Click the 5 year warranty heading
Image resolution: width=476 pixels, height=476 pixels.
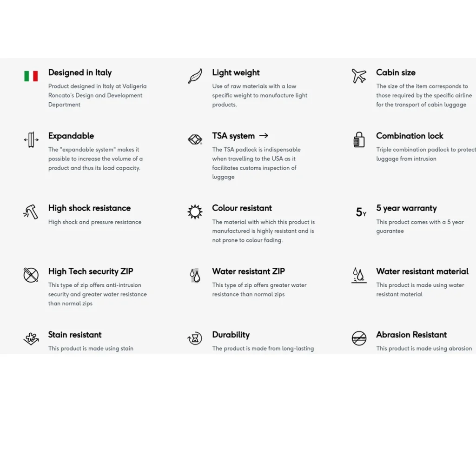point(406,208)
